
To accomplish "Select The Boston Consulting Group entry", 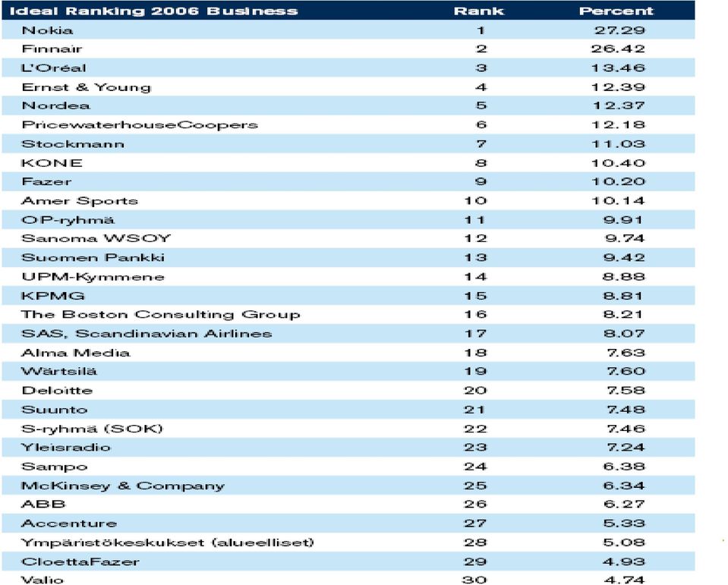I will pyautogui.click(x=161, y=315).
